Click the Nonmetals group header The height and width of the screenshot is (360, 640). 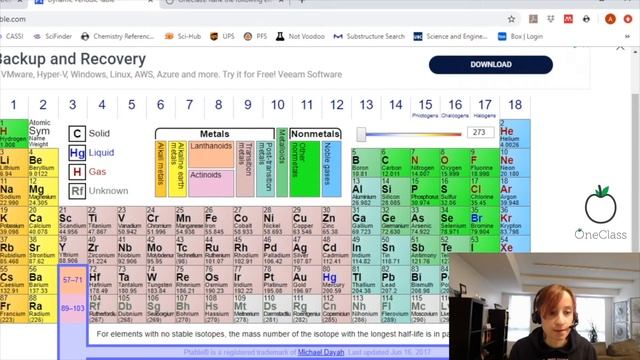point(315,134)
